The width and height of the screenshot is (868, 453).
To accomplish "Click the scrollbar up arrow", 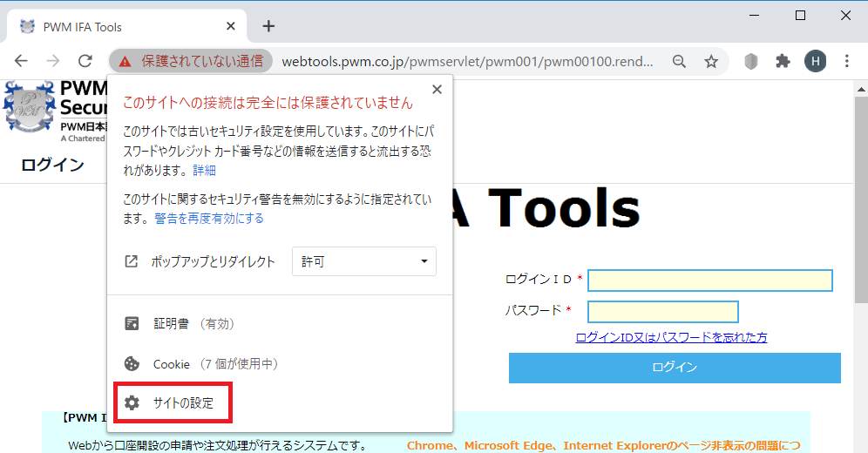I will click(x=861, y=89).
